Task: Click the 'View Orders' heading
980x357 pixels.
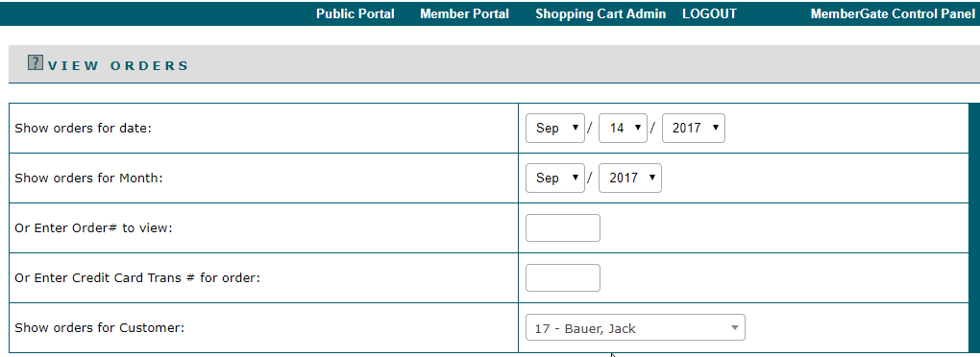Action: point(118,65)
